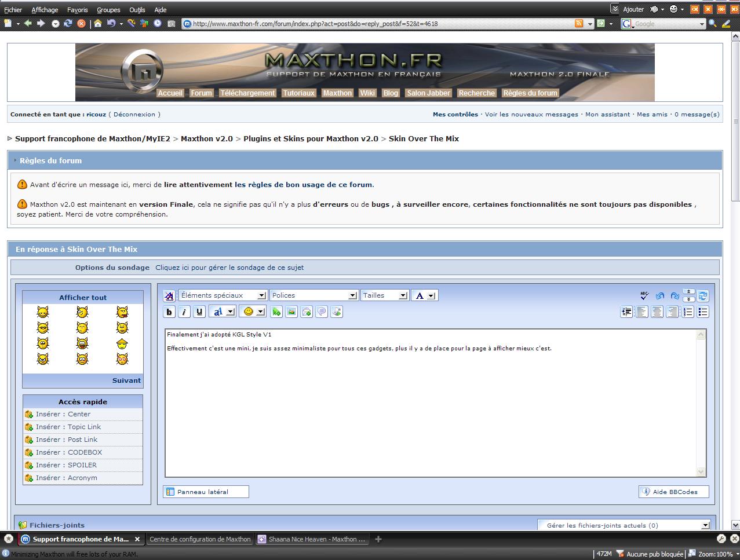740x560 pixels.
Task: Open the Affichage menu
Action: tap(45, 9)
